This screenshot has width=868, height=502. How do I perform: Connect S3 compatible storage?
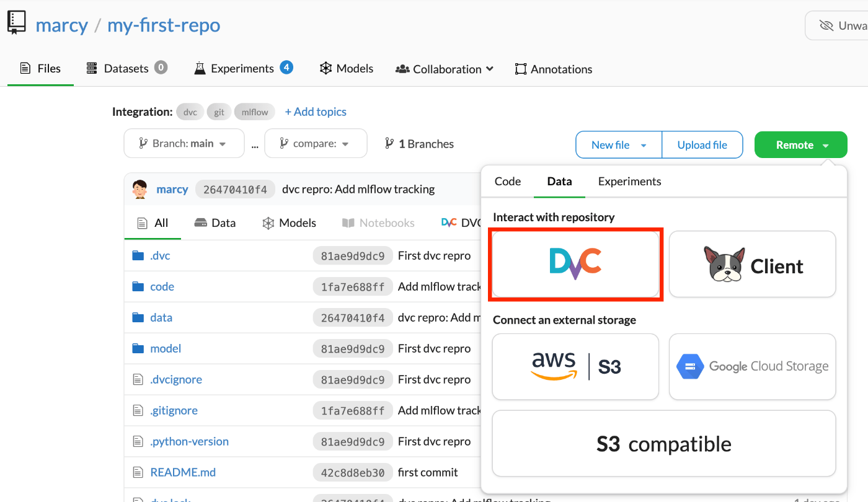[x=664, y=444]
